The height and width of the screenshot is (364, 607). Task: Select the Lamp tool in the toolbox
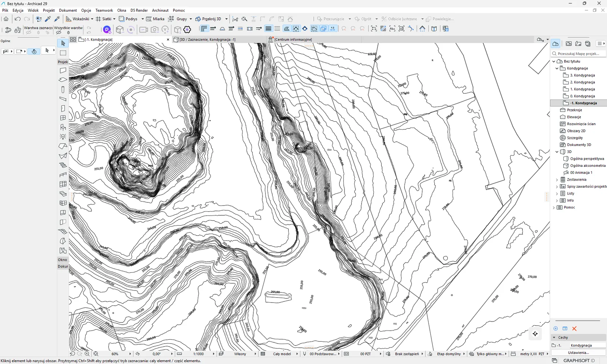[63, 137]
